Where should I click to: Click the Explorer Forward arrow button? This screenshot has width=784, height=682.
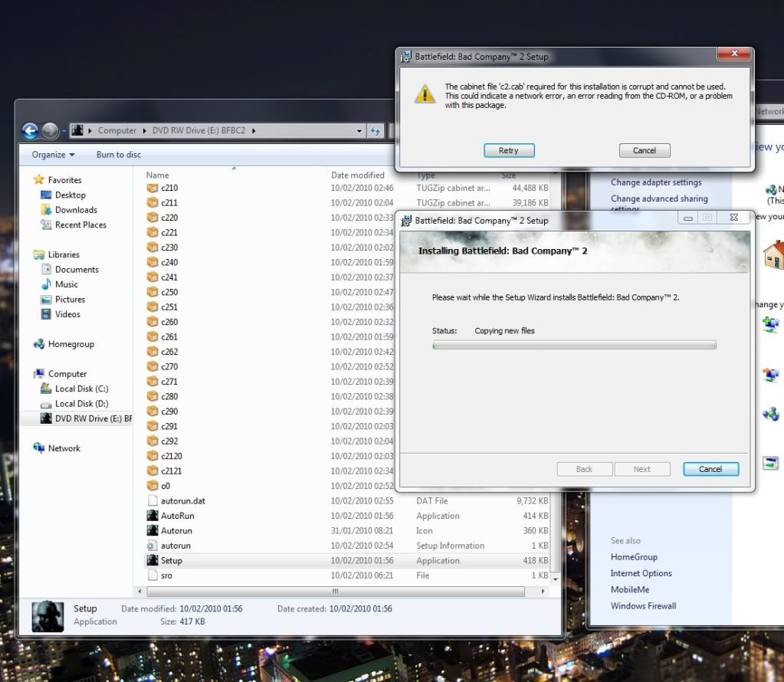pyautogui.click(x=50, y=131)
